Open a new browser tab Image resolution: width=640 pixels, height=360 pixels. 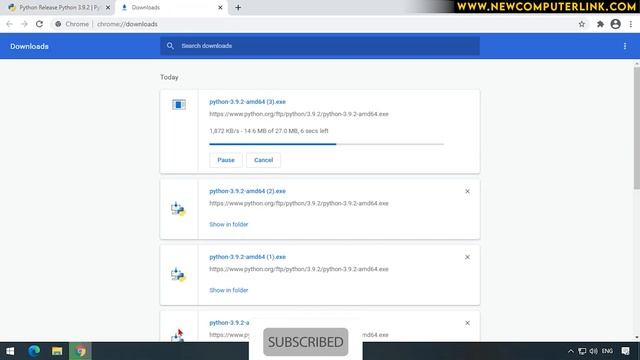238,8
